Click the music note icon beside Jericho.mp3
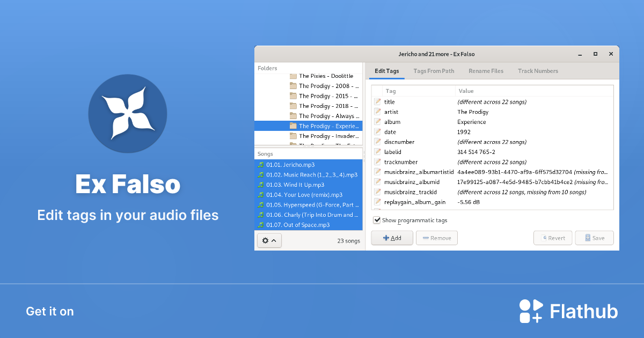 coord(260,165)
